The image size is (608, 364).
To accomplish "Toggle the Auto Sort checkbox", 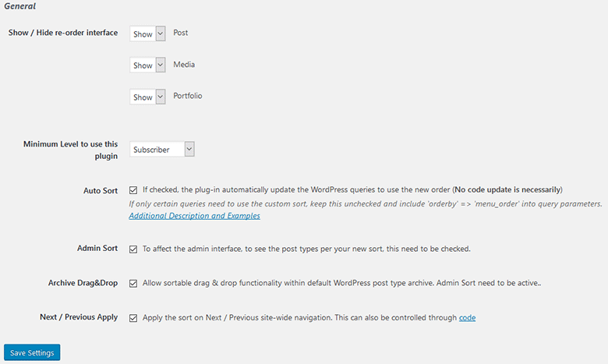I will point(133,190).
